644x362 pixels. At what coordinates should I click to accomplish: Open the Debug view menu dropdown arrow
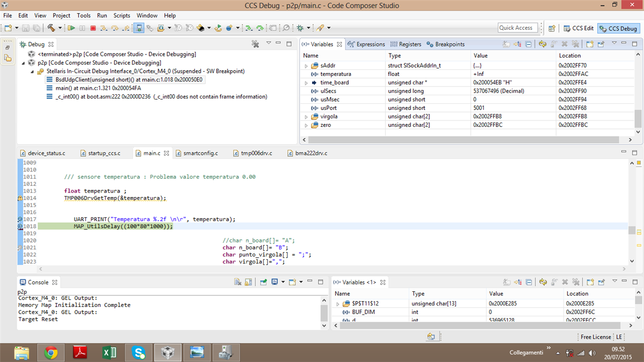point(269,44)
